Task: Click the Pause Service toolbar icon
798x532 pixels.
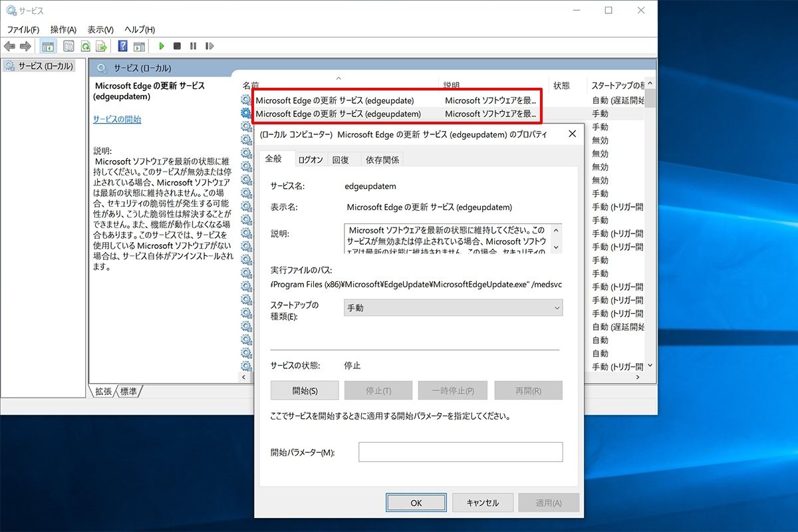Action: coord(193,46)
